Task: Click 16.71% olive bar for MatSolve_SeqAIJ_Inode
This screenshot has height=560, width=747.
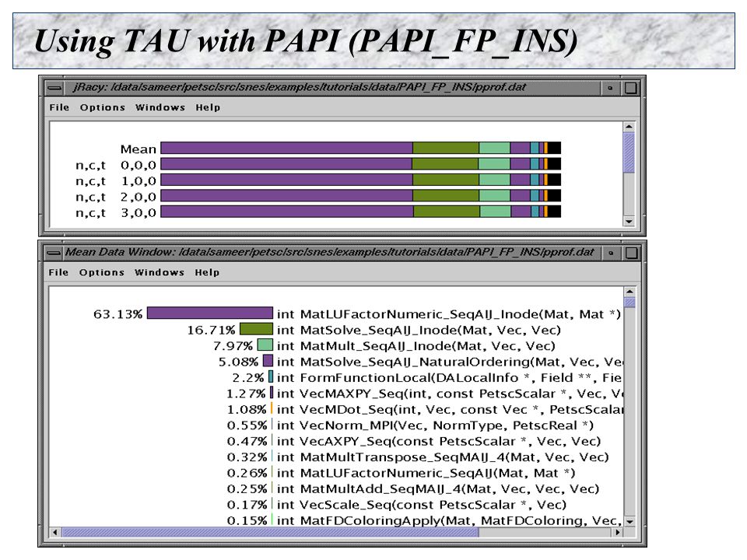Action: [x=256, y=330]
